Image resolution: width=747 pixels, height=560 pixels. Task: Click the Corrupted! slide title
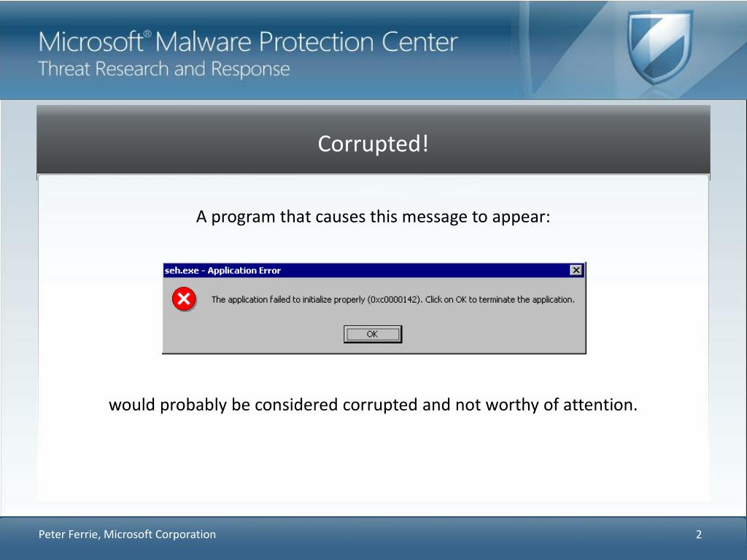[373, 144]
